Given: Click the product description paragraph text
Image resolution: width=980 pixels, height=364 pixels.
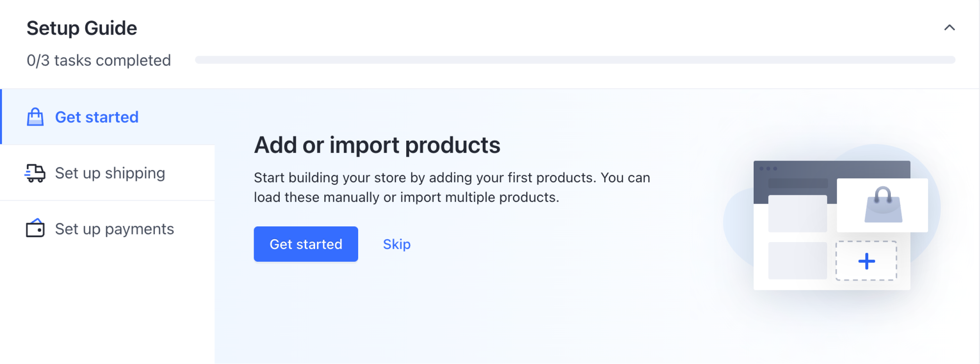Looking at the screenshot, I should pyautogui.click(x=452, y=187).
